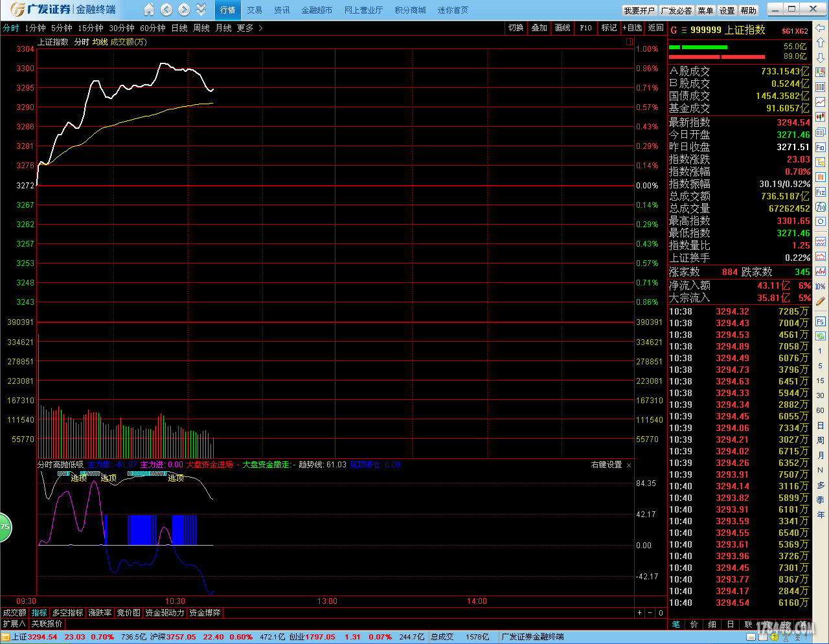The height and width of the screenshot is (644, 829).
Task: Click the orange document icon in the sidebar
Action: pyautogui.click(x=821, y=177)
